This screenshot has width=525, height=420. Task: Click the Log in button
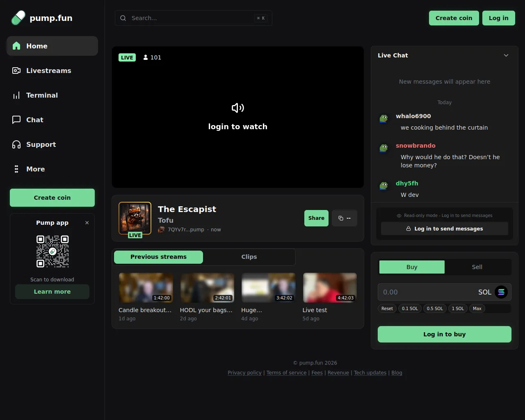coord(498,18)
